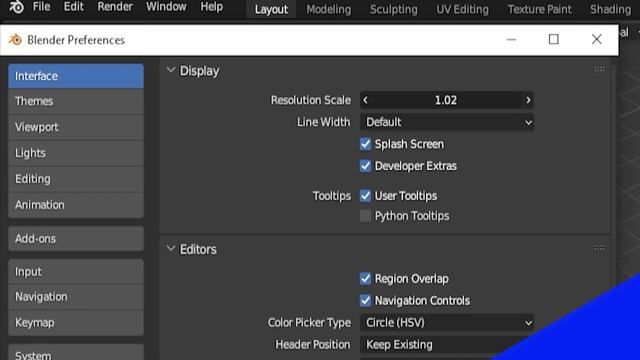Enable Python Tooltips checkbox
This screenshot has height=360, width=640.
[x=365, y=216]
